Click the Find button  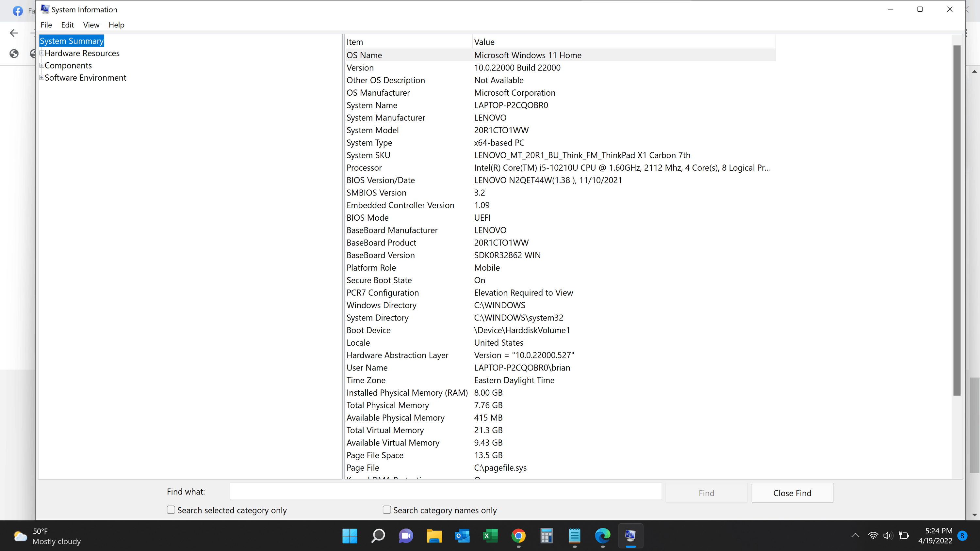click(x=706, y=493)
